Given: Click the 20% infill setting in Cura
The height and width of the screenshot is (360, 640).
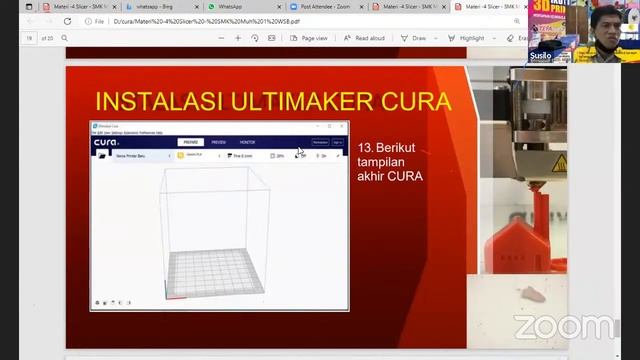Looking at the screenshot, I should pyautogui.click(x=277, y=156).
